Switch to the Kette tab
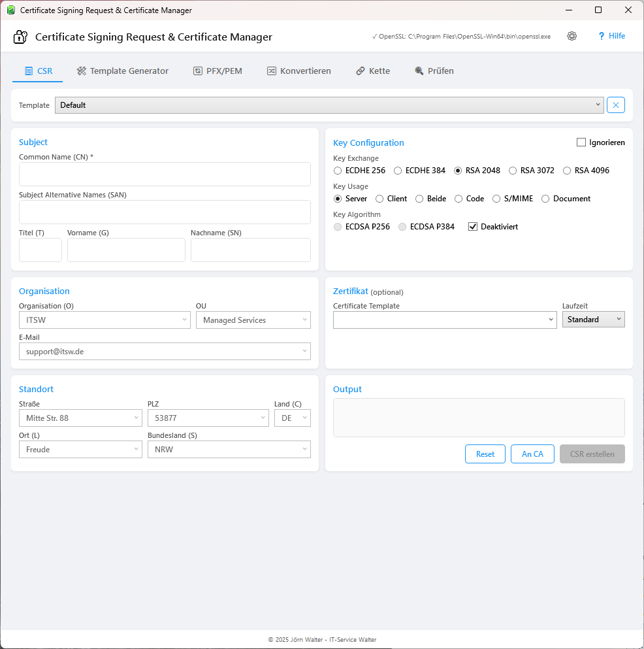This screenshot has height=649, width=644. click(x=373, y=71)
